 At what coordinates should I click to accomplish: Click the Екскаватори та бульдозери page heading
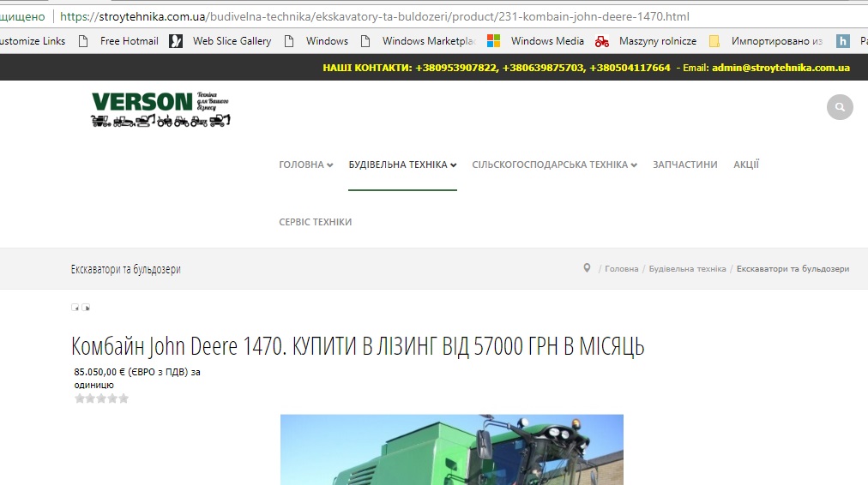[126, 269]
